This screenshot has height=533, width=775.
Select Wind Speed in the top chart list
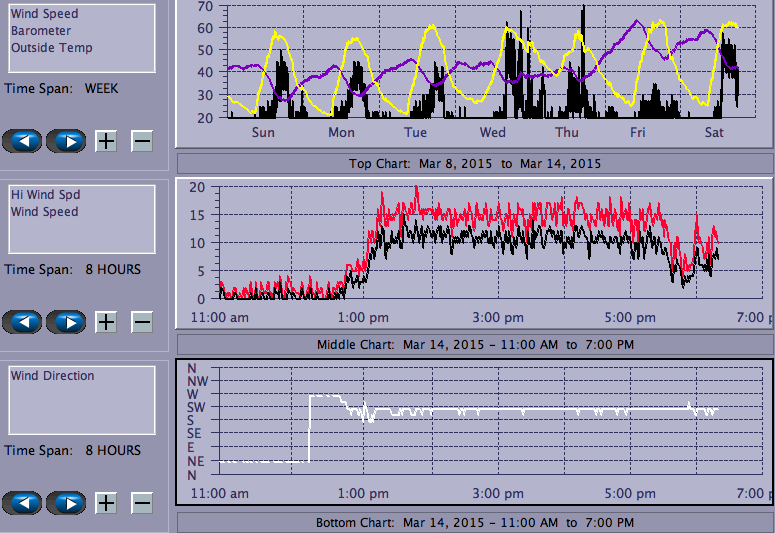[x=44, y=14]
